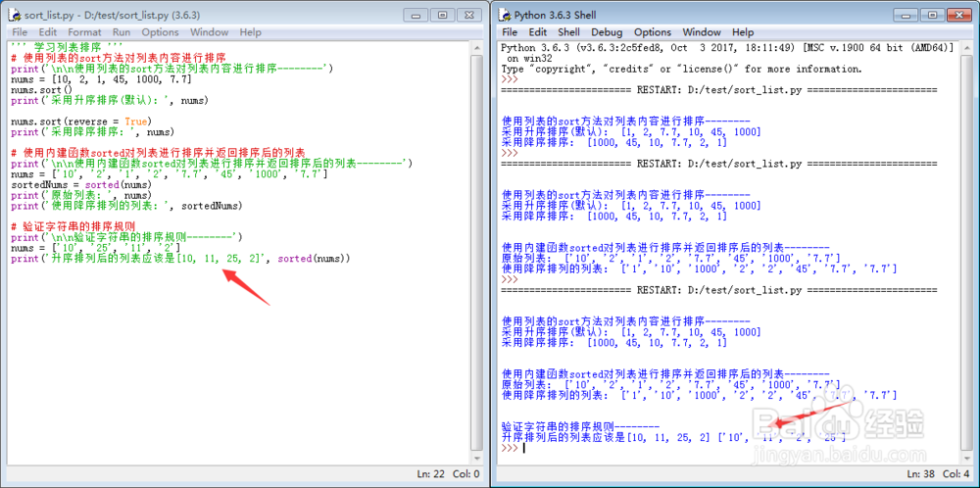The image size is (980, 488).
Task: Open Edit menu in sort_list.py editor
Action: (47, 32)
